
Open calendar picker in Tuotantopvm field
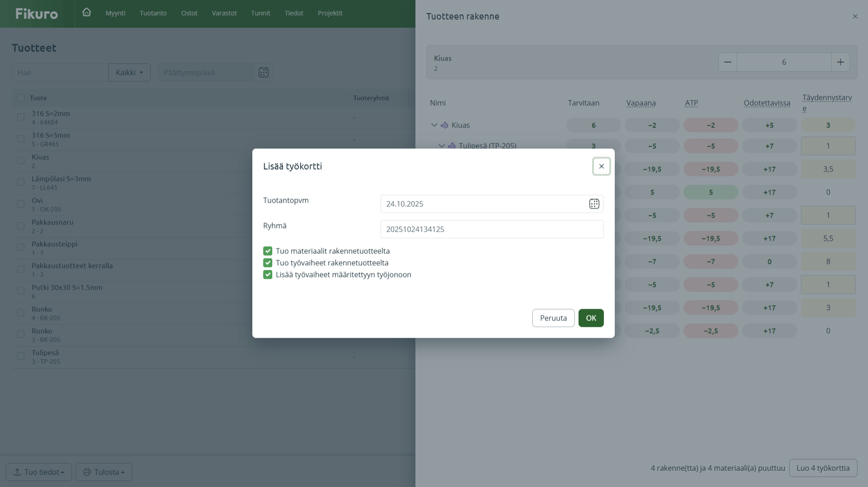pos(594,204)
